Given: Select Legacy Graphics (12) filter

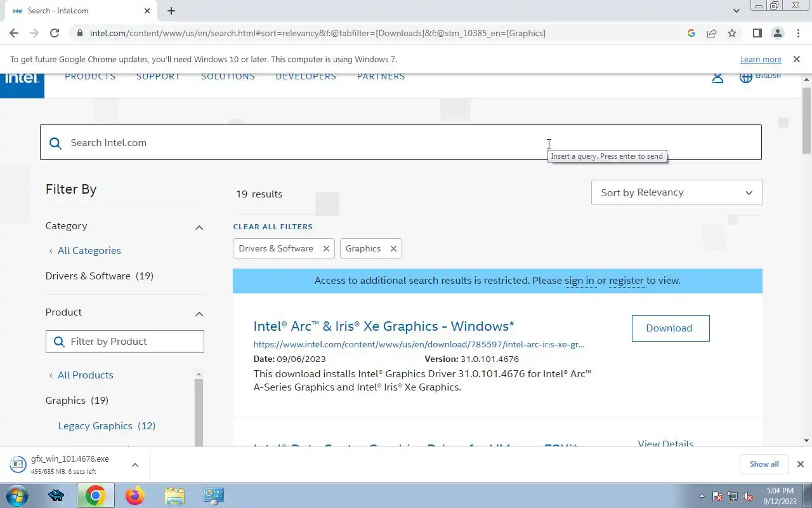Looking at the screenshot, I should [107, 426].
